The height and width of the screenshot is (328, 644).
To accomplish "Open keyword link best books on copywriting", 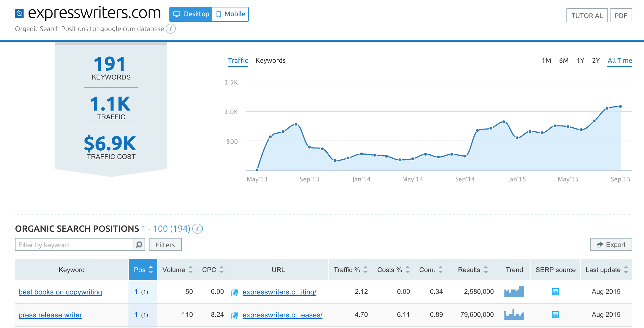I will point(60,292).
